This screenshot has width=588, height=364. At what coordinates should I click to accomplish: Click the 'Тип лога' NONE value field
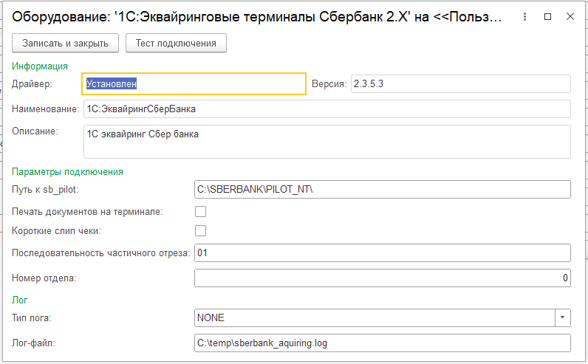[374, 317]
